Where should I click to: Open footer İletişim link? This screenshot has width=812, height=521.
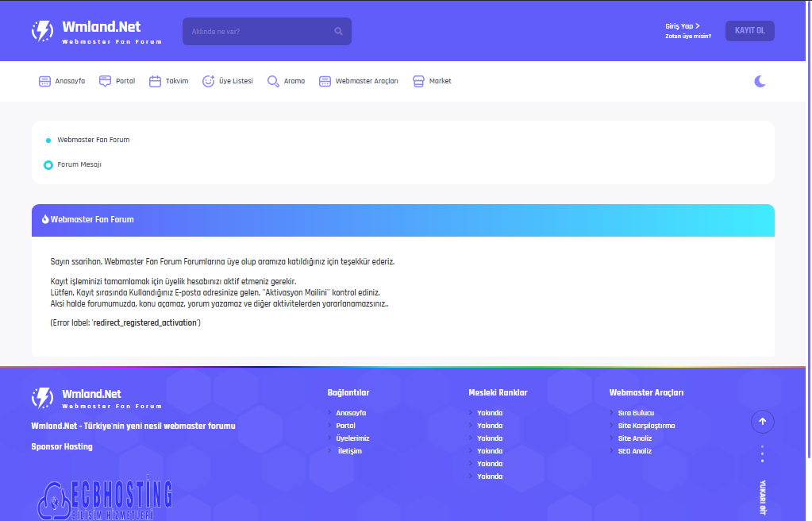point(349,451)
